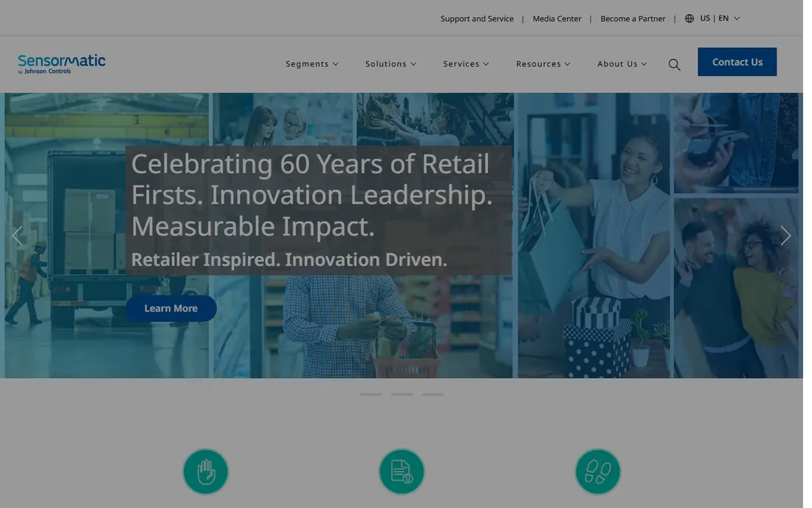
Task: Expand the Segments menu
Action: [312, 63]
